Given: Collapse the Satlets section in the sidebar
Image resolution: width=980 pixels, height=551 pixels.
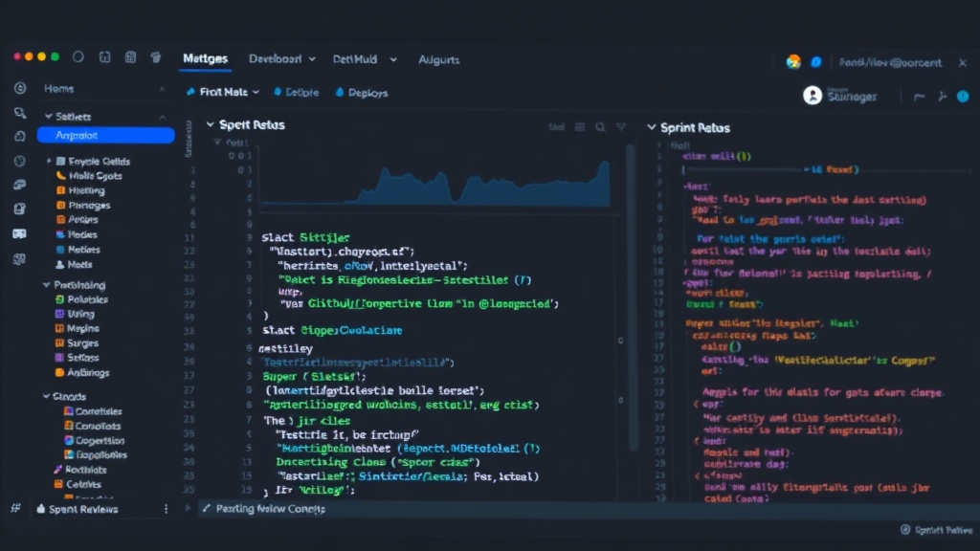Looking at the screenshot, I should 48,116.
